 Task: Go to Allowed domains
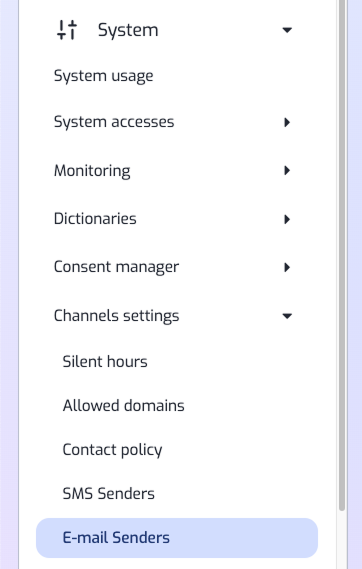123,406
